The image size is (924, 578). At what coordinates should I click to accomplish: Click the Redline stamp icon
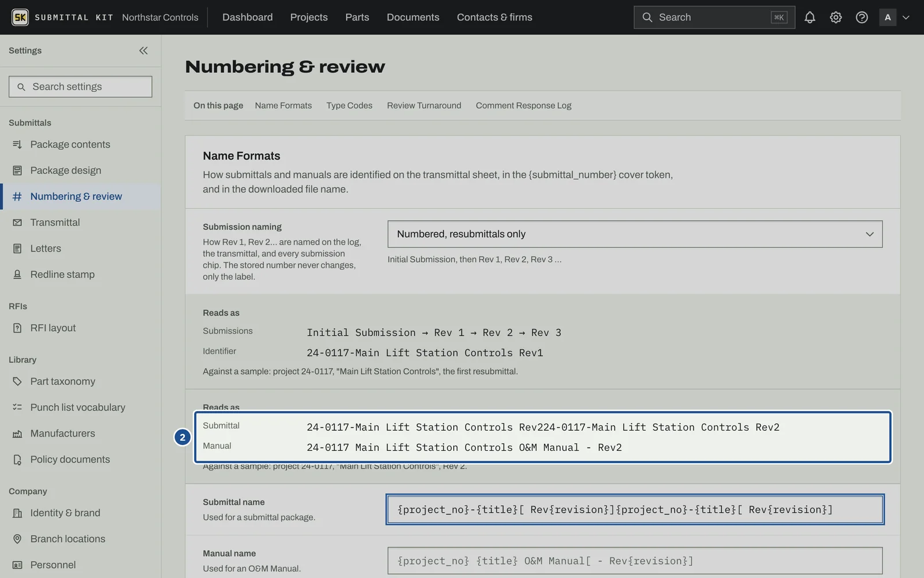(x=17, y=275)
